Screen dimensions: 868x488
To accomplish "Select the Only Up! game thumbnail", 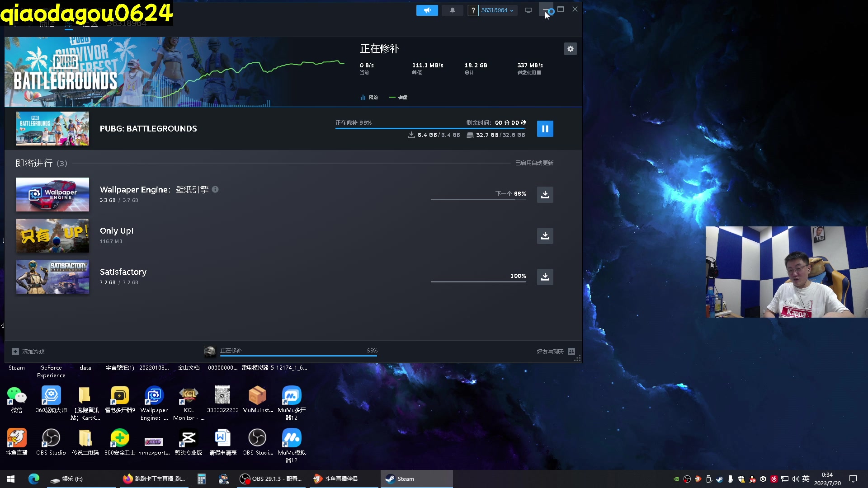I will click(52, 235).
